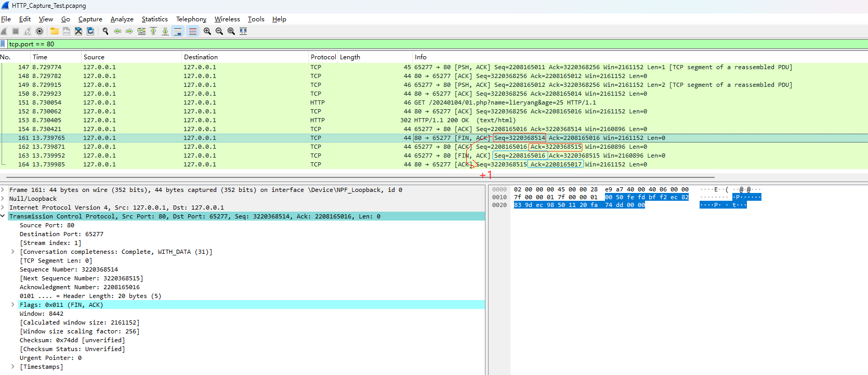Open the Edit menu
The height and width of the screenshot is (375, 868).
pos(25,19)
